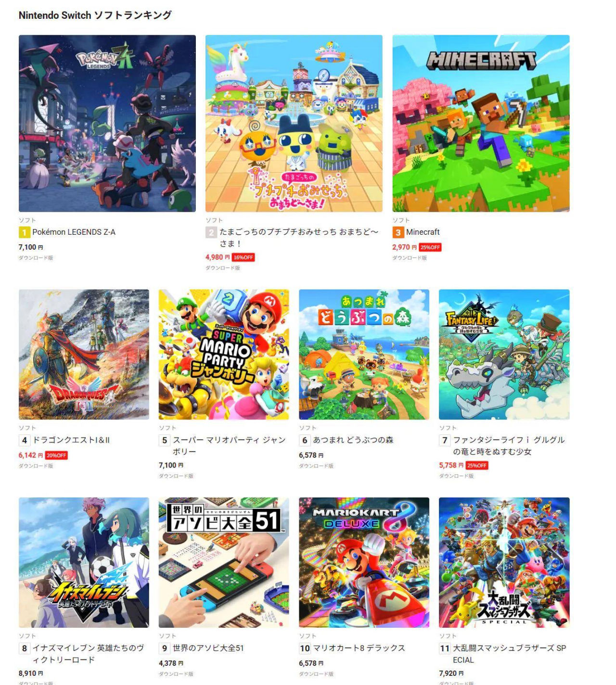Image resolution: width=616 pixels, height=685 pixels.
Task: Click the マリオカート8 デラックス title link
Action: [359, 648]
